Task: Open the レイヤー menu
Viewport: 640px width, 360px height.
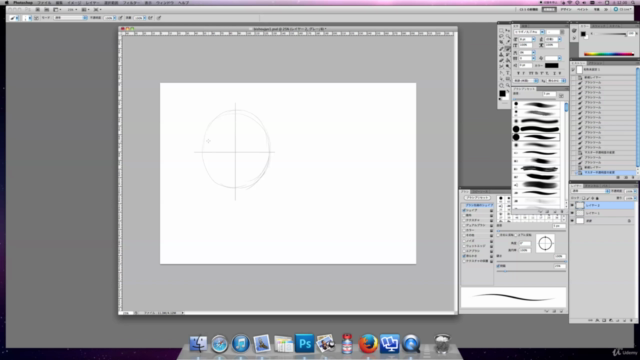Action: pos(93,2)
